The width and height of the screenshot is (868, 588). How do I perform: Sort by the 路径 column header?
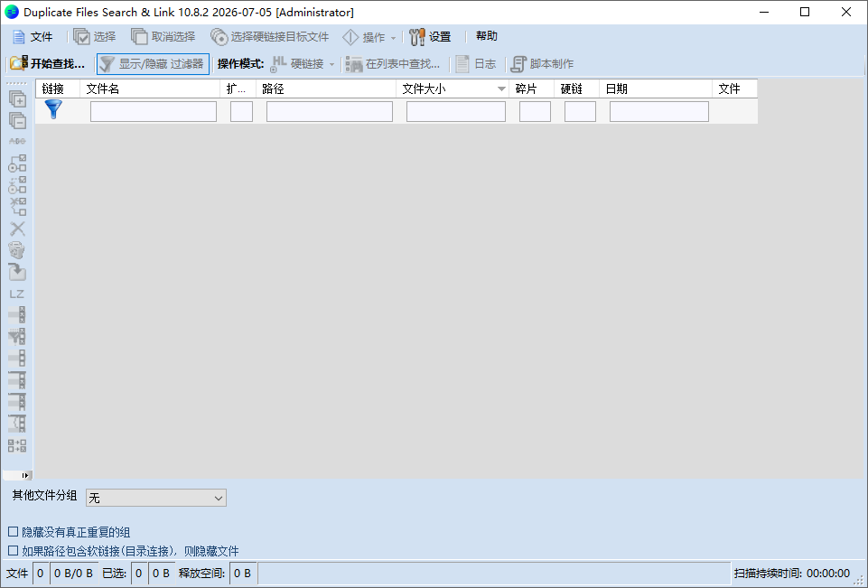click(x=326, y=89)
